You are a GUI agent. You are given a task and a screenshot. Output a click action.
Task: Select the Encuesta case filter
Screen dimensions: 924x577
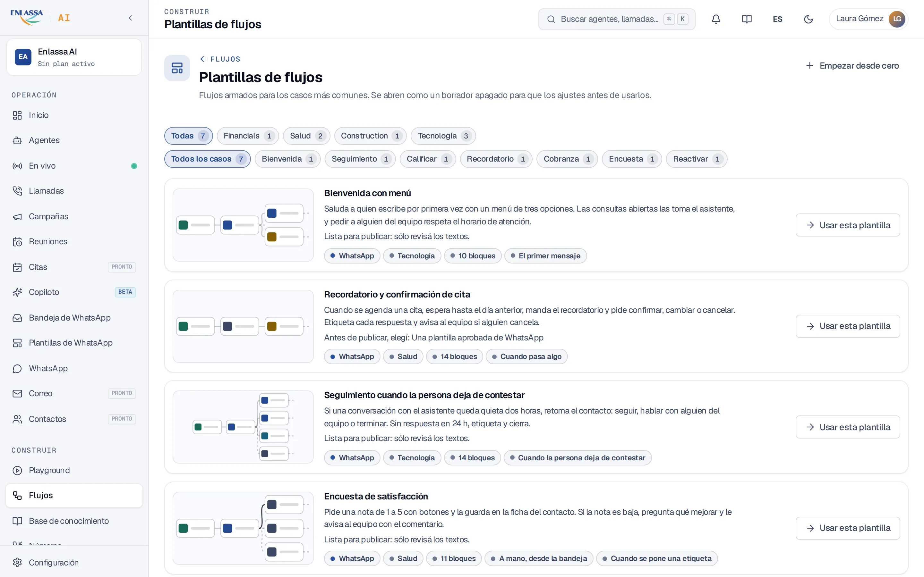point(631,159)
